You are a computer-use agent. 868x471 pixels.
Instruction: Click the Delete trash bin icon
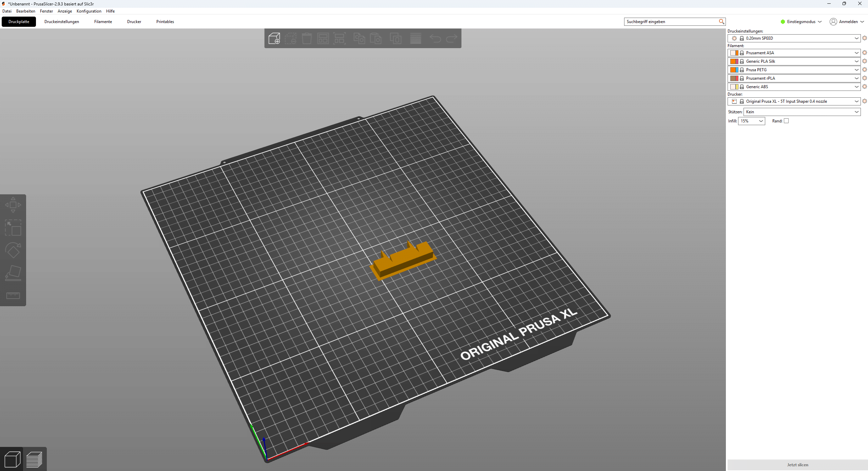pos(307,38)
